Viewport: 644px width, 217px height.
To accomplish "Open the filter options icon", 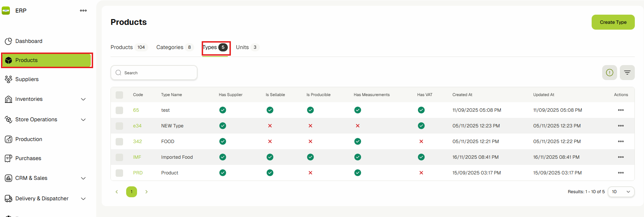I will (627, 73).
